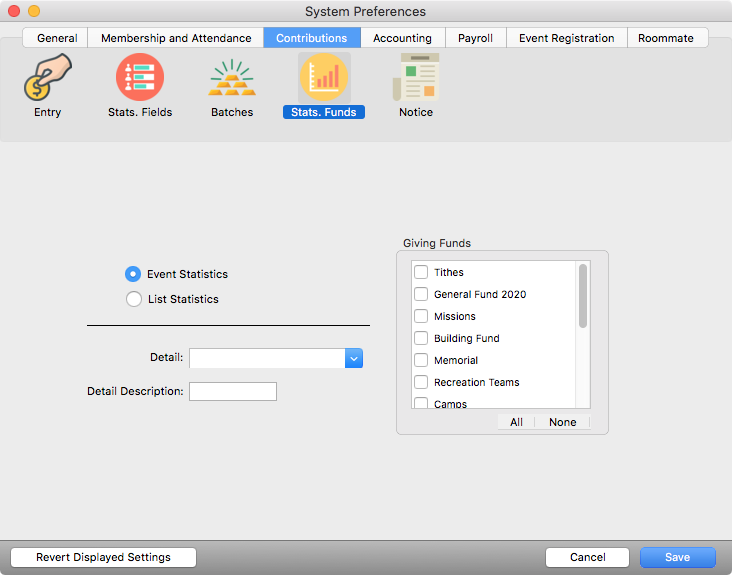Select the Stats. Fields icon
The width and height of the screenshot is (732, 575).
click(x=140, y=79)
